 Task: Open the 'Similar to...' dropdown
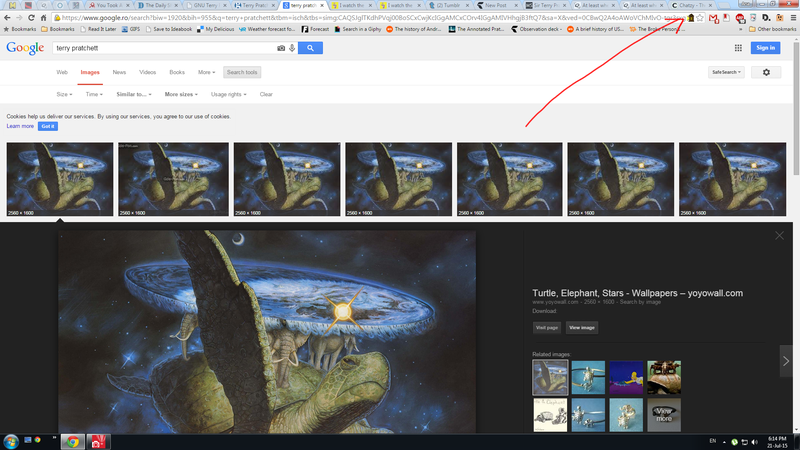click(134, 94)
